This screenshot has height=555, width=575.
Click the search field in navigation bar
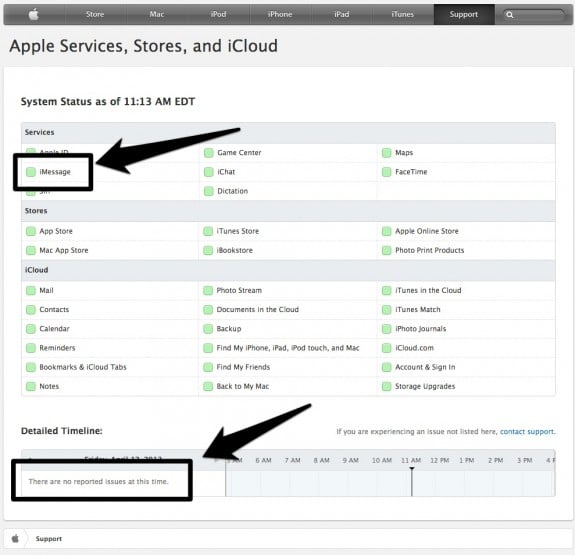click(534, 15)
